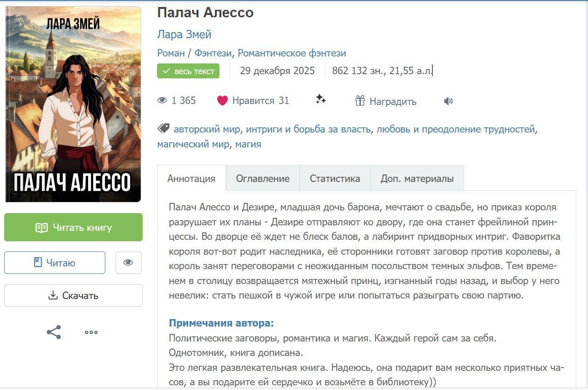
Task: Open the Статистика tab
Action: point(335,178)
